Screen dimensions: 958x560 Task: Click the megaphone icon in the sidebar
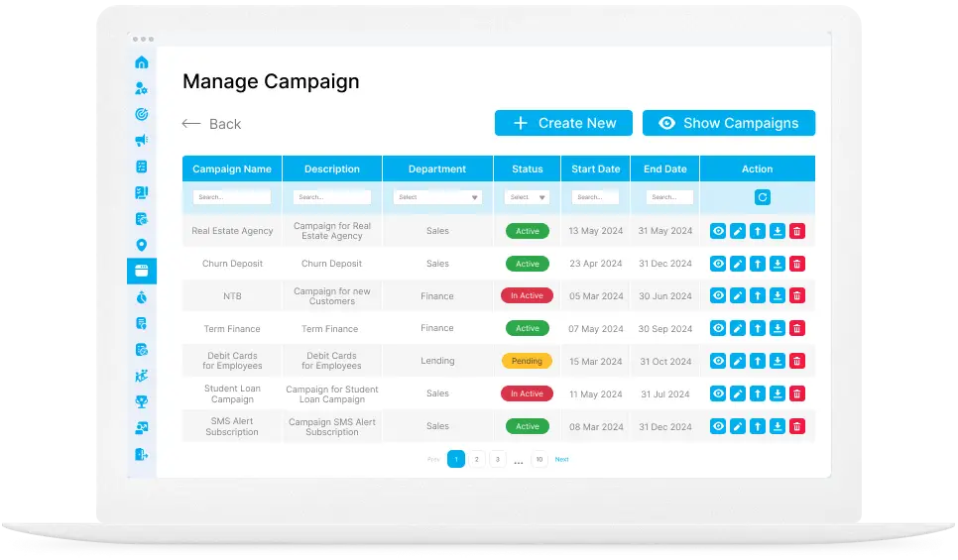pos(141,140)
